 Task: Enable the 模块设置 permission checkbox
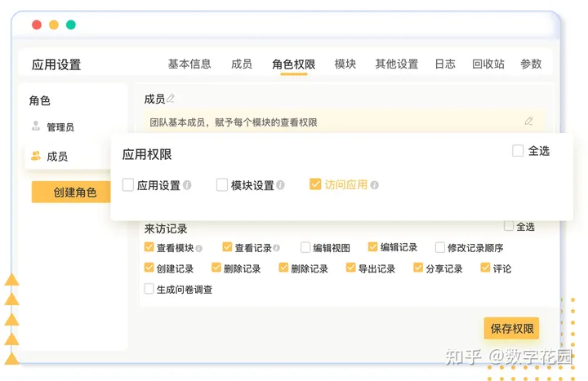[221, 184]
